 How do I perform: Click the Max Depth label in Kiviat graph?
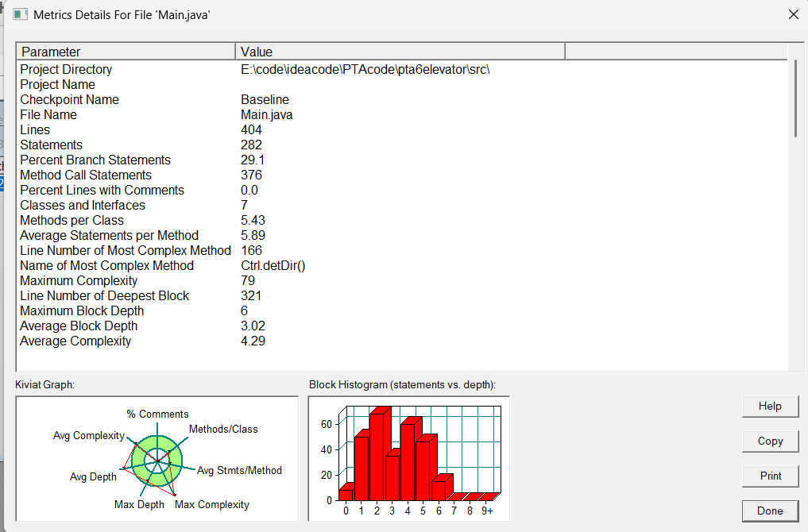pos(139,505)
